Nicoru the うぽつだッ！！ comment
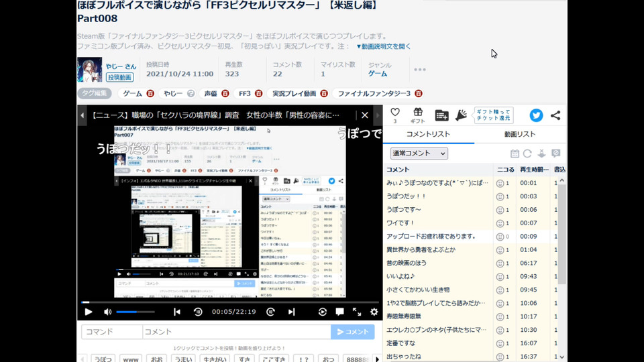This screenshot has width=644, height=362. [500, 196]
